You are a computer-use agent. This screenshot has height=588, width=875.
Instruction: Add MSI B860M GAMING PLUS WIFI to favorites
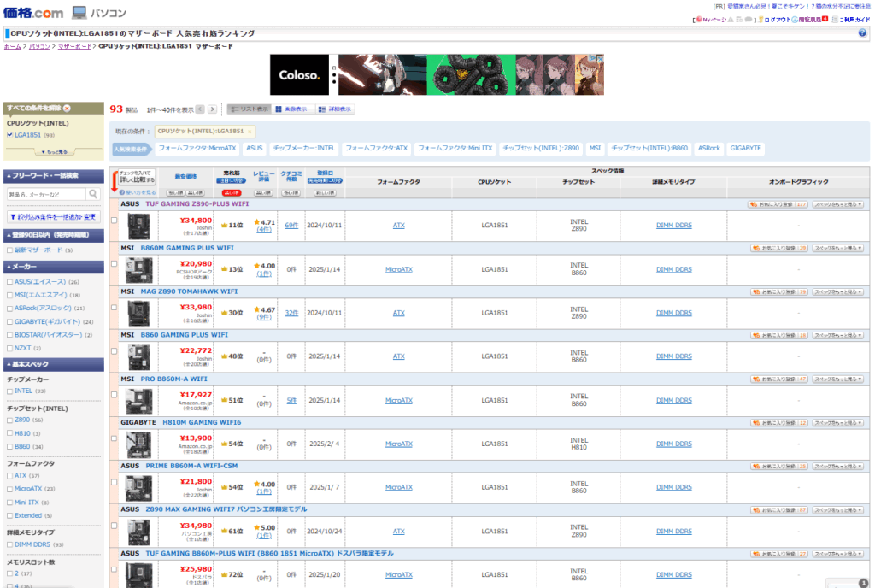tap(778, 248)
